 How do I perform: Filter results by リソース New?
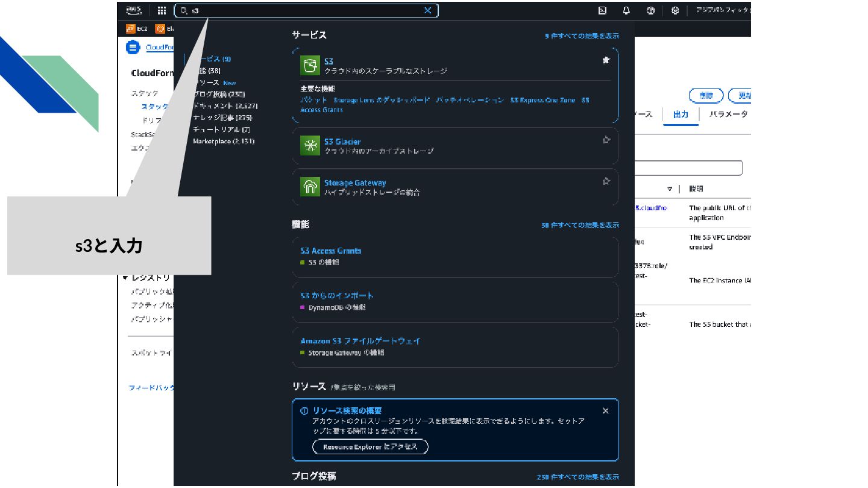[215, 83]
